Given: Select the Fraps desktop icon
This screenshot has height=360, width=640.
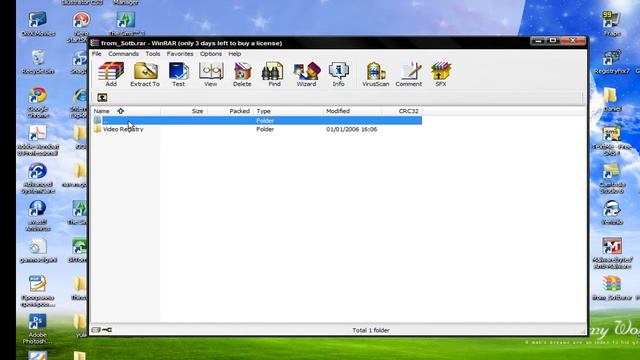Looking at the screenshot, I should (612, 24).
